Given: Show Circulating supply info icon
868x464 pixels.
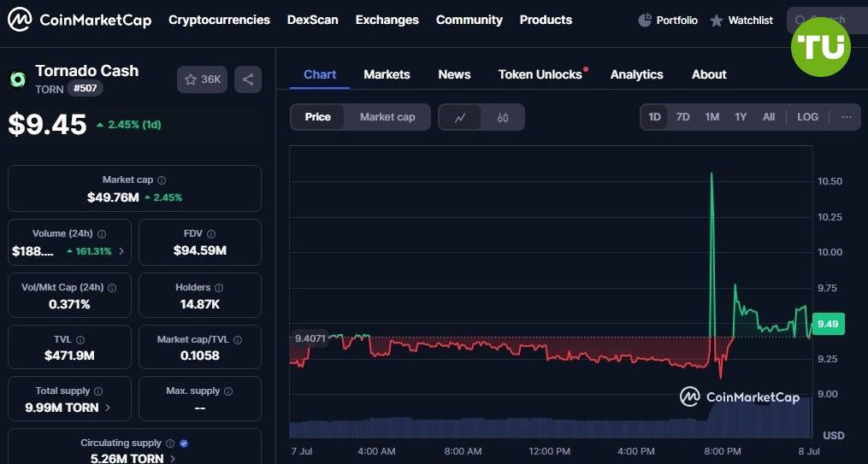Looking at the screenshot, I should (x=170, y=443).
